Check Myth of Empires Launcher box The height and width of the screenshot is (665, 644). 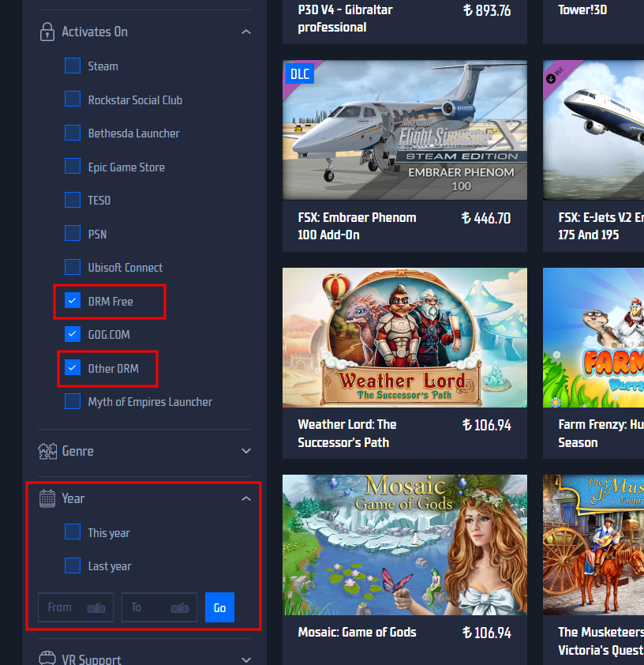click(73, 401)
